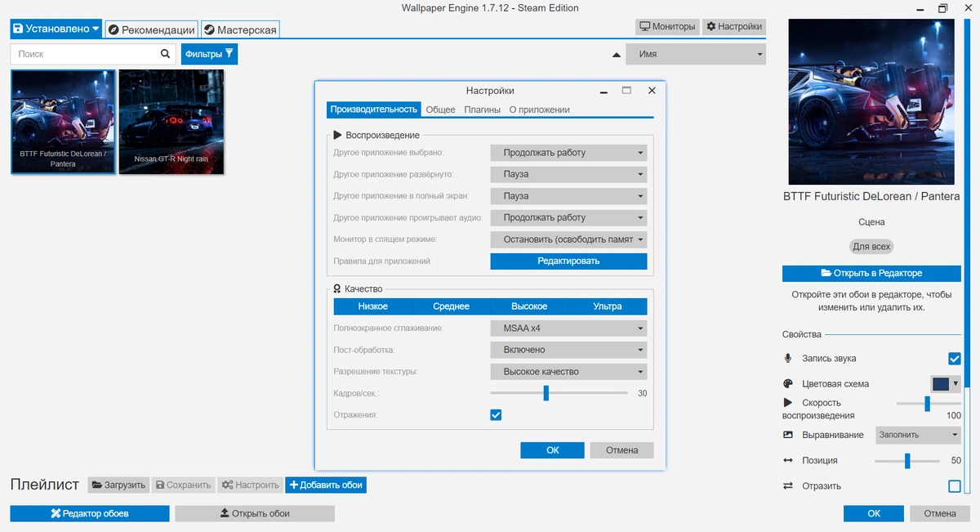
Task: Minimize the Settings dialog window
Action: click(603, 91)
